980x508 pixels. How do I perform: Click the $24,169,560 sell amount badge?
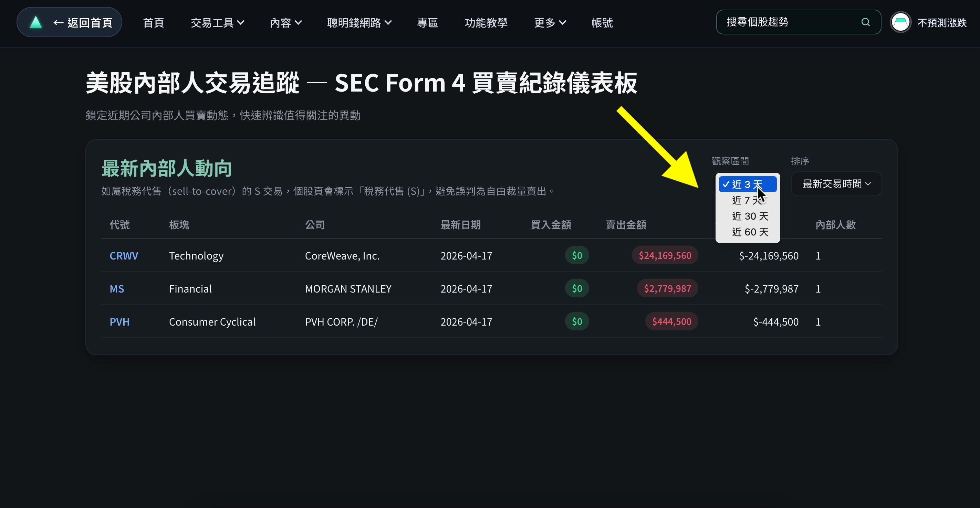[x=665, y=255]
